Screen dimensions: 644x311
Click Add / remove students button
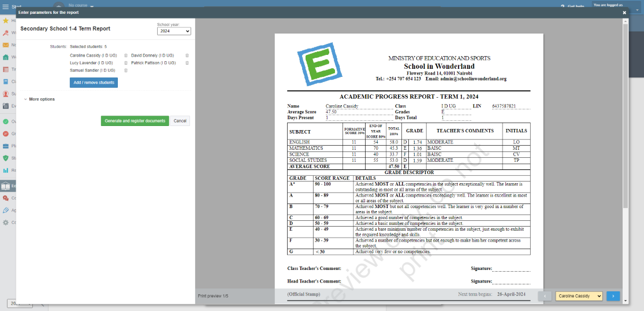coord(94,83)
